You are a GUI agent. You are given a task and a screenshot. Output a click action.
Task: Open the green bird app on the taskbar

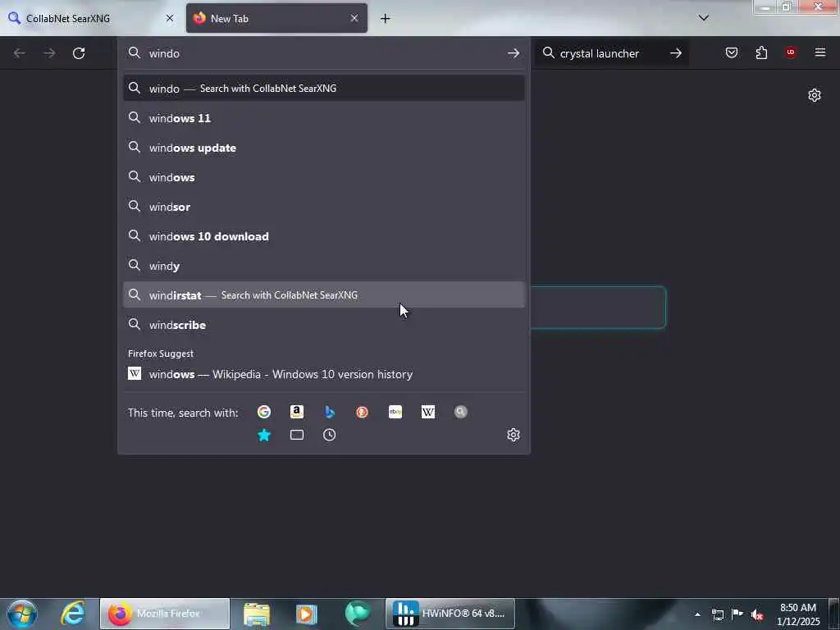tap(358, 614)
